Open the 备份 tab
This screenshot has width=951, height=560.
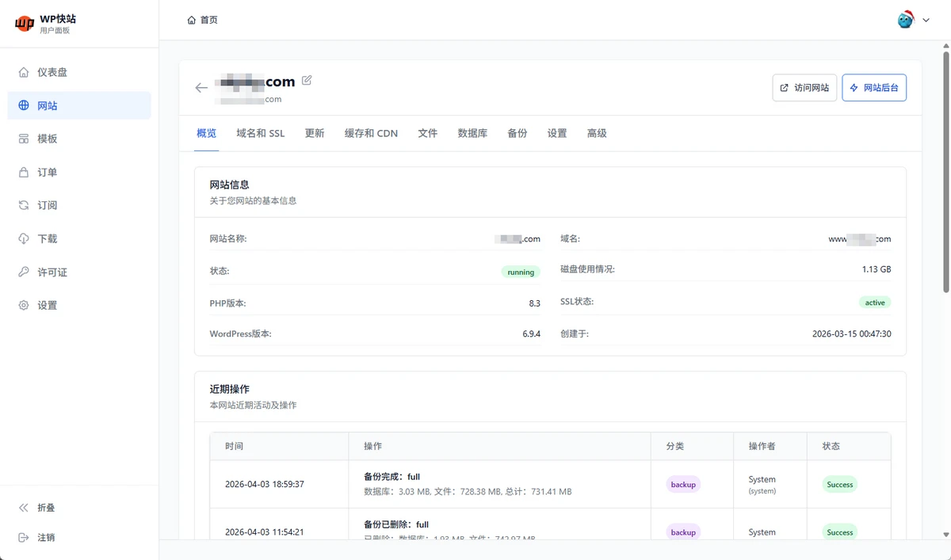[517, 133]
